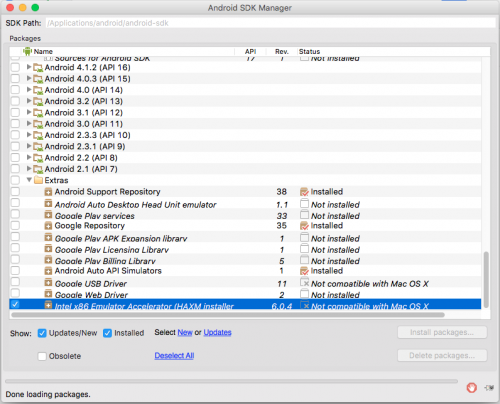Expand the Android 4.1.2 (API 16) node
The image size is (500, 404).
29,67
